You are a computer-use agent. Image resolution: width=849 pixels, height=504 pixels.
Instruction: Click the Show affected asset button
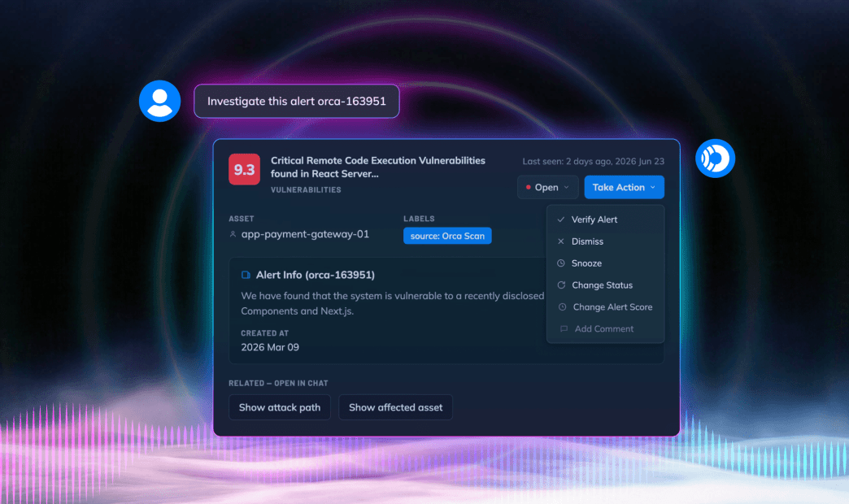pos(396,407)
